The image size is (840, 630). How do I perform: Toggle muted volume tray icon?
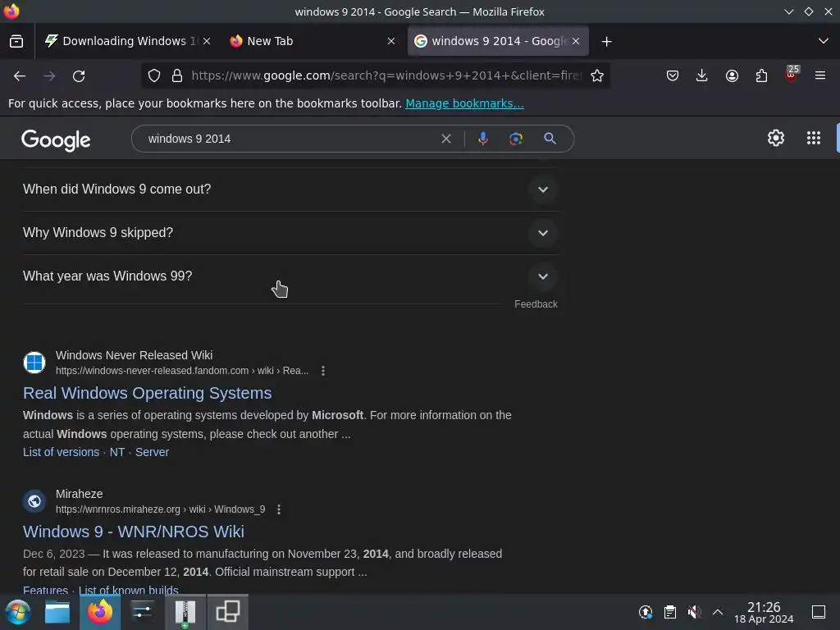694,612
